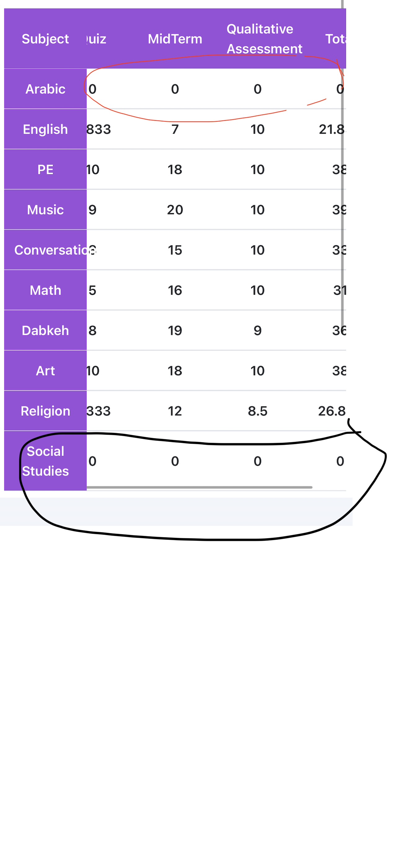Select the Music subject row label
The width and height of the screenshot is (400, 868).
45,210
